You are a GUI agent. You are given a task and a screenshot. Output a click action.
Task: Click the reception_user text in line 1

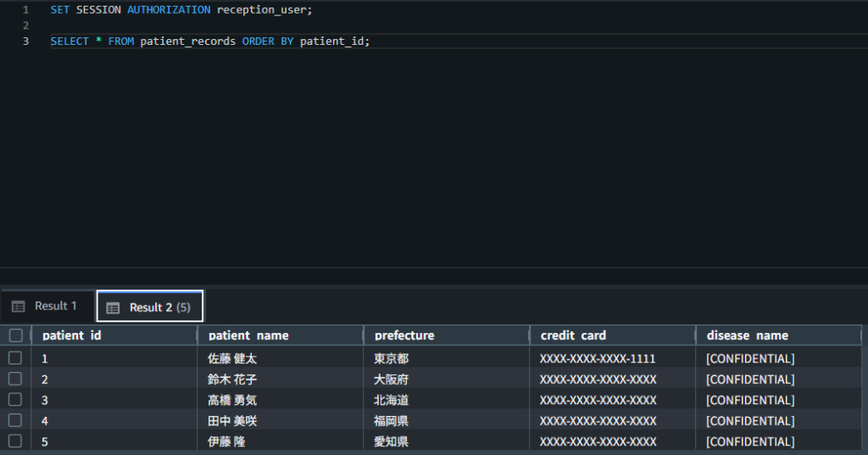point(262,10)
